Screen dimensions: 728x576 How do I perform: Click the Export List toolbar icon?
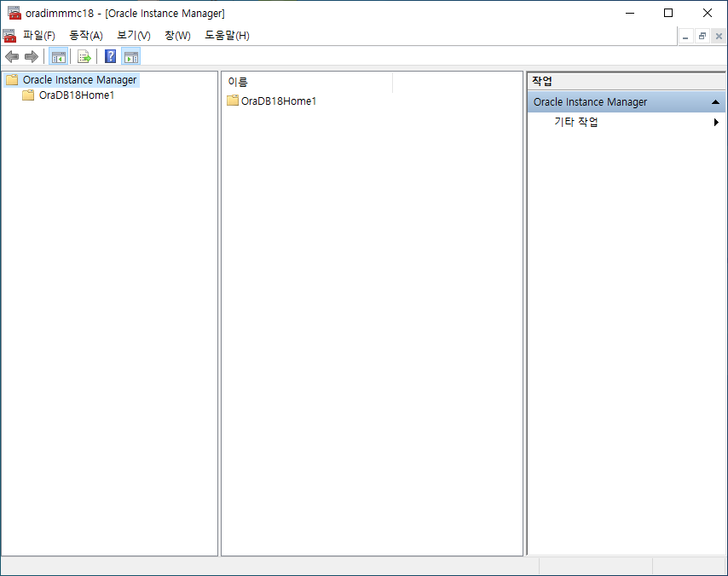tap(84, 57)
